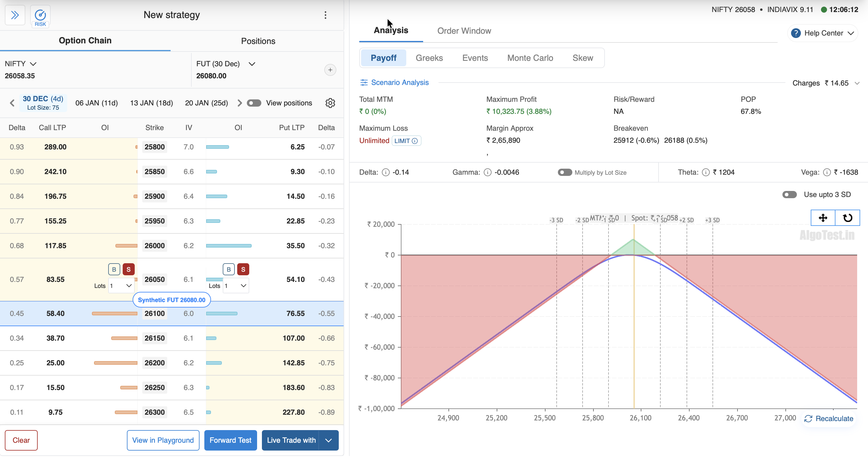This screenshot has width=868, height=459.
Task: Switch to the Positions tab
Action: (x=258, y=41)
